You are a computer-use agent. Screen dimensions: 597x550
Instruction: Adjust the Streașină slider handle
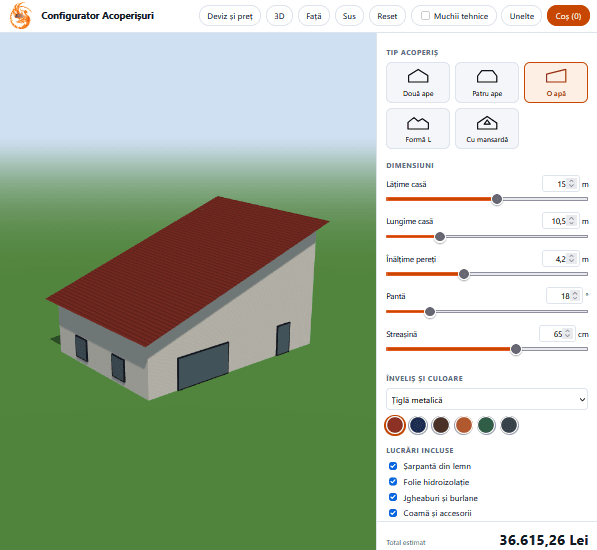tap(516, 349)
